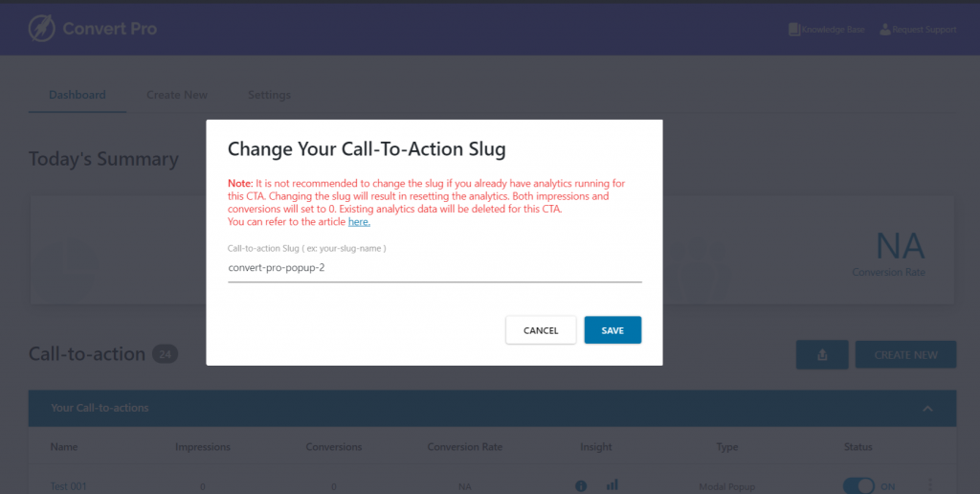Click the Test 001 call-to-action name

pyautogui.click(x=68, y=486)
